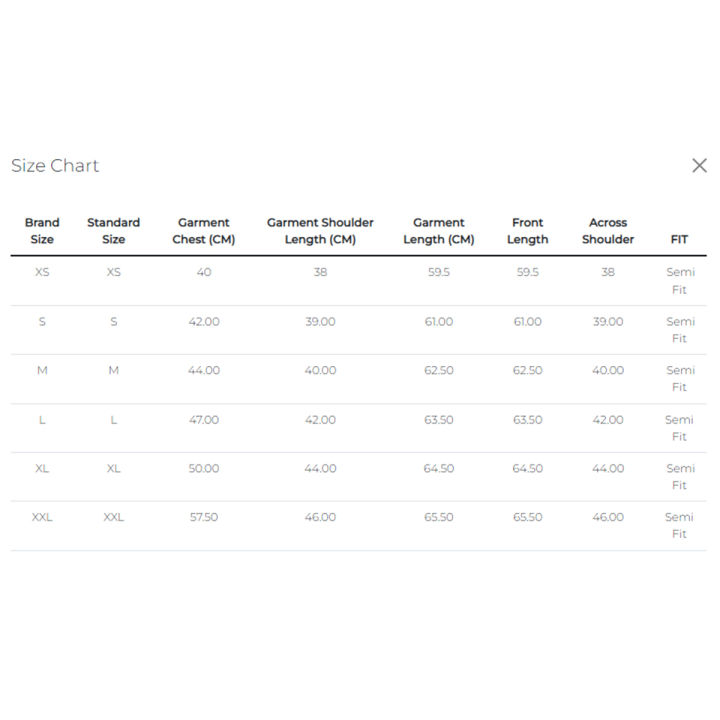Image resolution: width=720 pixels, height=720 pixels.
Task: Click the Brand Size column header
Action: pyautogui.click(x=42, y=231)
